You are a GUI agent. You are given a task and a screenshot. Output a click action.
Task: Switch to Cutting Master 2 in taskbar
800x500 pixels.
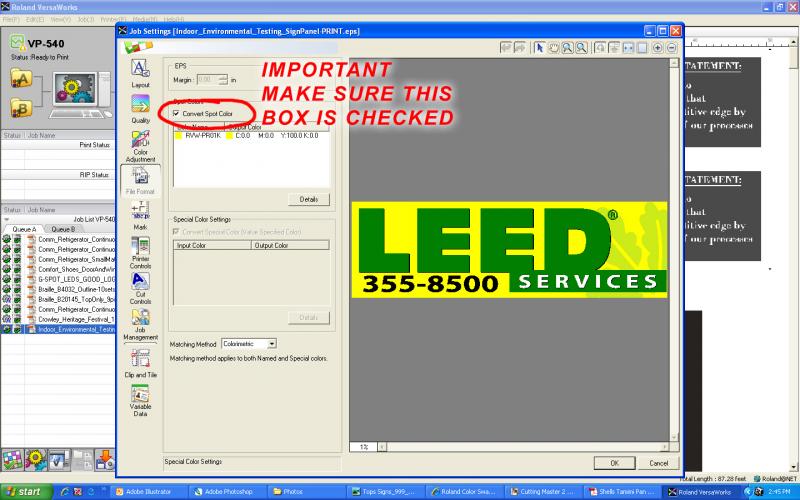pyautogui.click(x=544, y=492)
